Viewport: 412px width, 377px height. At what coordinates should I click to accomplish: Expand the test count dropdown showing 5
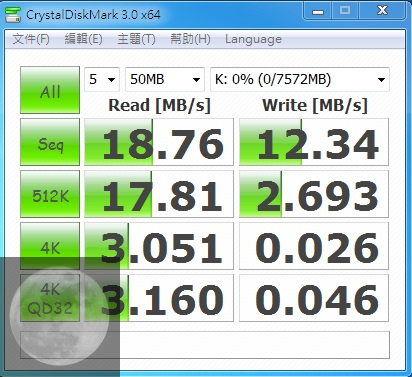click(102, 79)
